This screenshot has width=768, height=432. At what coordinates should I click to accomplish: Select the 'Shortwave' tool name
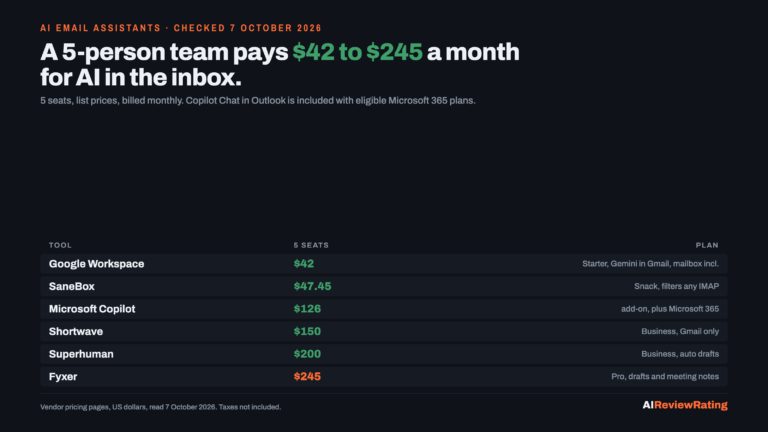point(76,331)
